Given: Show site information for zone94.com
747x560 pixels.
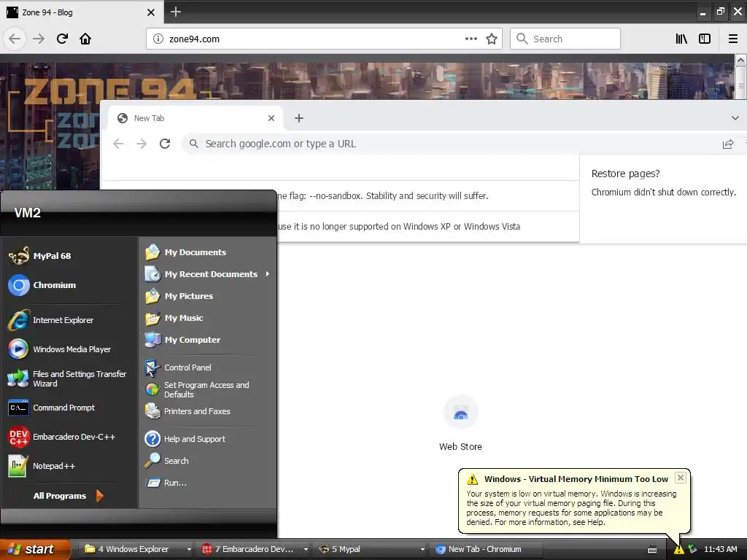Looking at the screenshot, I should point(158,39).
